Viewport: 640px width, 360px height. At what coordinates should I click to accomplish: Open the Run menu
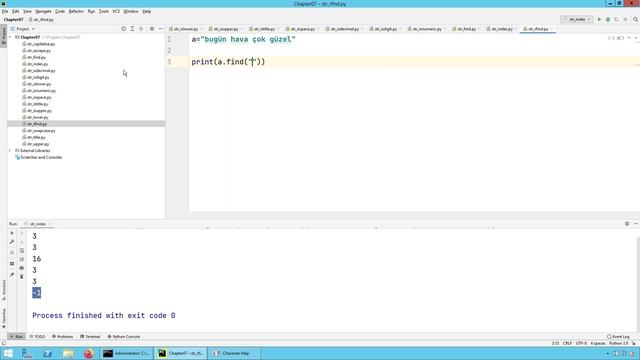pos(91,11)
